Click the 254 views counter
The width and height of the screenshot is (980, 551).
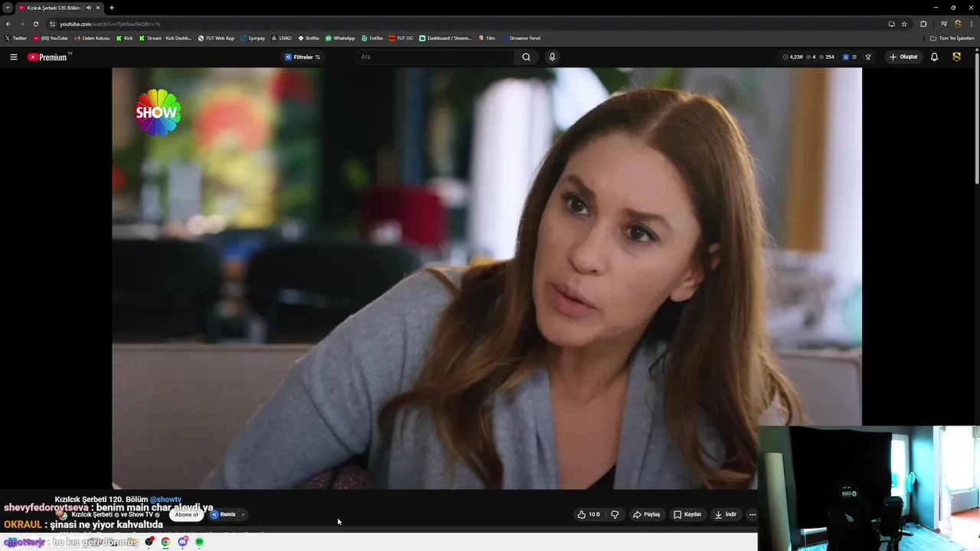coord(827,57)
